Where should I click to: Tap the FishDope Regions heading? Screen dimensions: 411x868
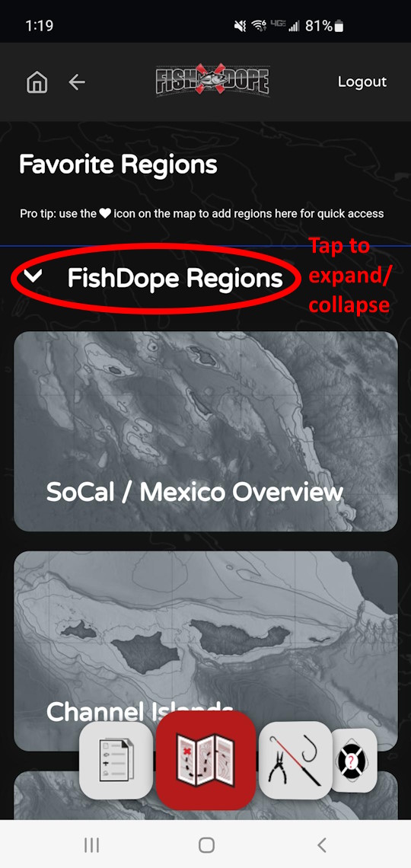pyautogui.click(x=175, y=279)
